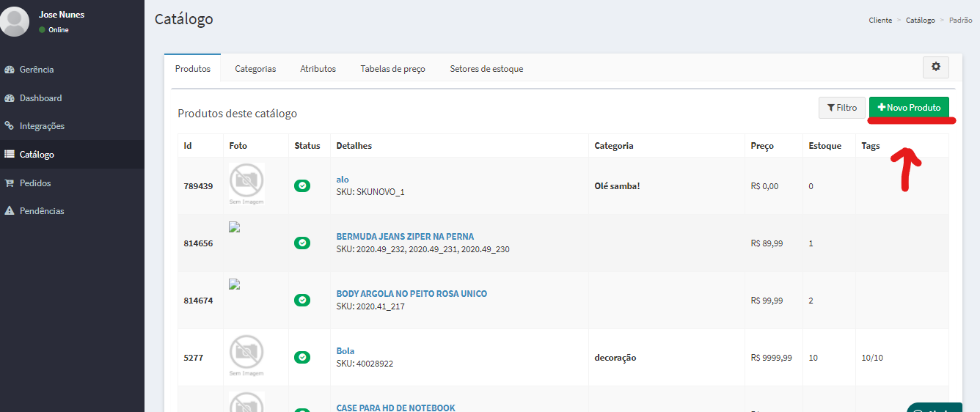Open product CASE PARA HD DE NOTEBOOK
This screenshot has height=412, width=980.
coord(395,408)
